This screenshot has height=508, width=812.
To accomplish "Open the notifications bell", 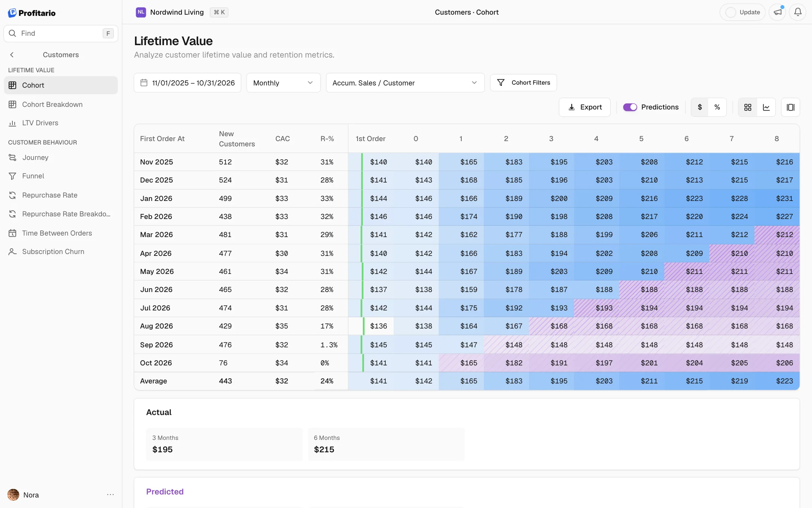I will click(x=797, y=12).
